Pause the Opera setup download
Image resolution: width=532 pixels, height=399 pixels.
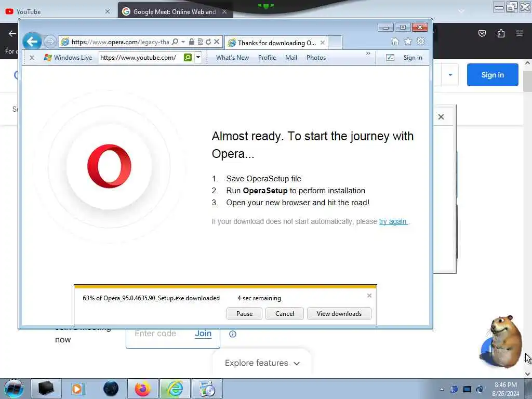(x=244, y=313)
